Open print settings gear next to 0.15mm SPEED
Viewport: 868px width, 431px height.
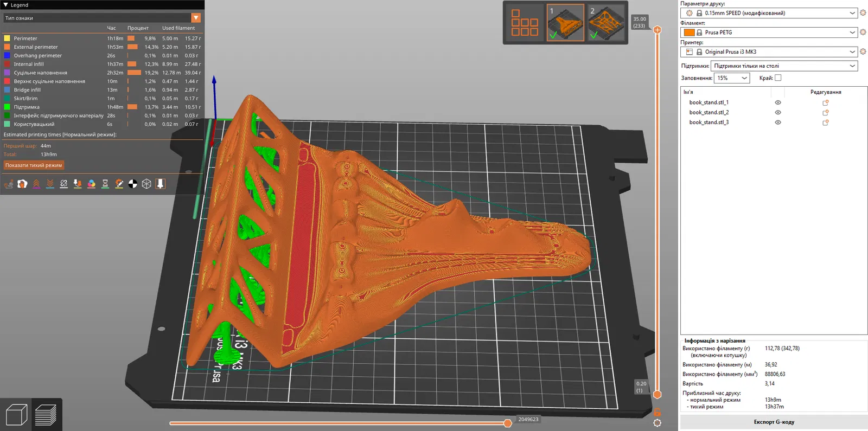coord(863,13)
